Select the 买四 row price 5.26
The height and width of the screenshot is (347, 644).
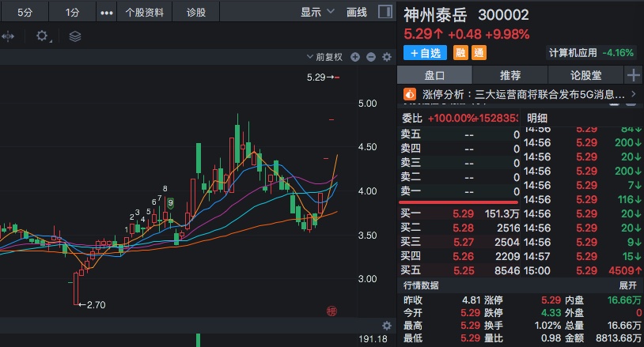tap(464, 256)
